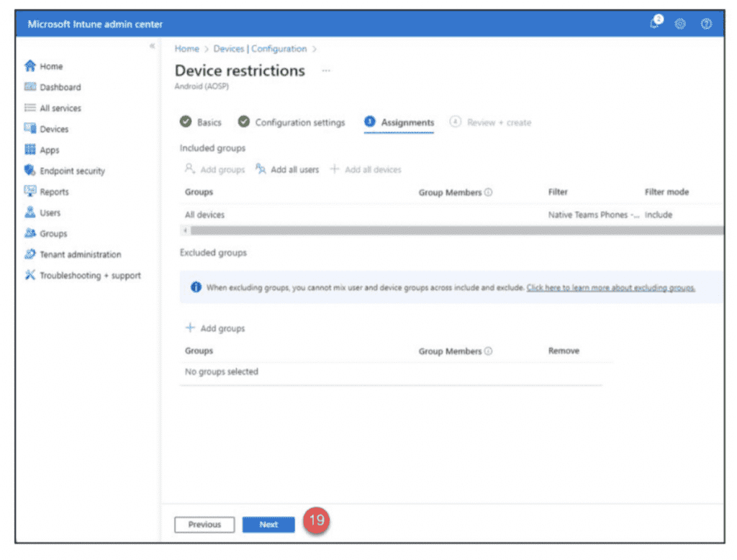Select the Assignments step tab
The height and width of the screenshot is (560, 737).
click(x=399, y=122)
